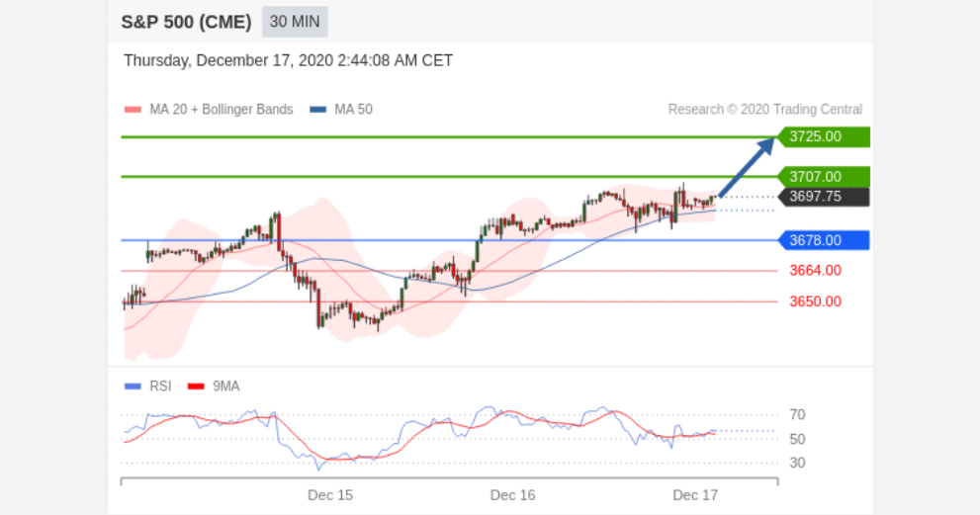Click the green 3707.00 resistance price tag
The image size is (980, 515).
pos(824,177)
